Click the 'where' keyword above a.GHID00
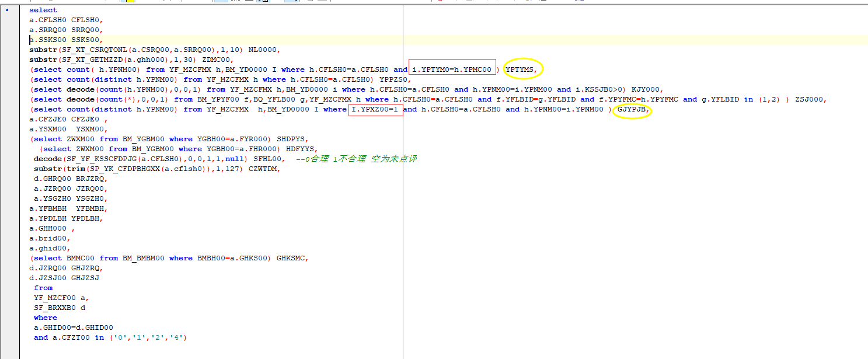Screen dimensions: 868x359 point(46,318)
